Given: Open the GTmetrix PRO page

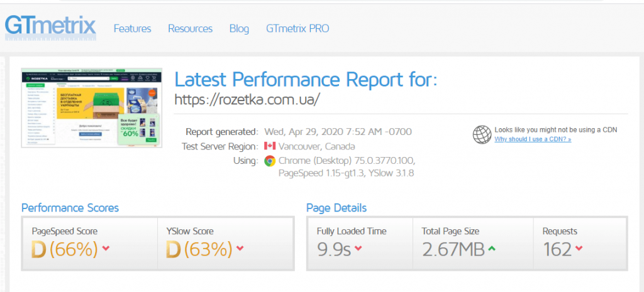Looking at the screenshot, I should (x=297, y=28).
